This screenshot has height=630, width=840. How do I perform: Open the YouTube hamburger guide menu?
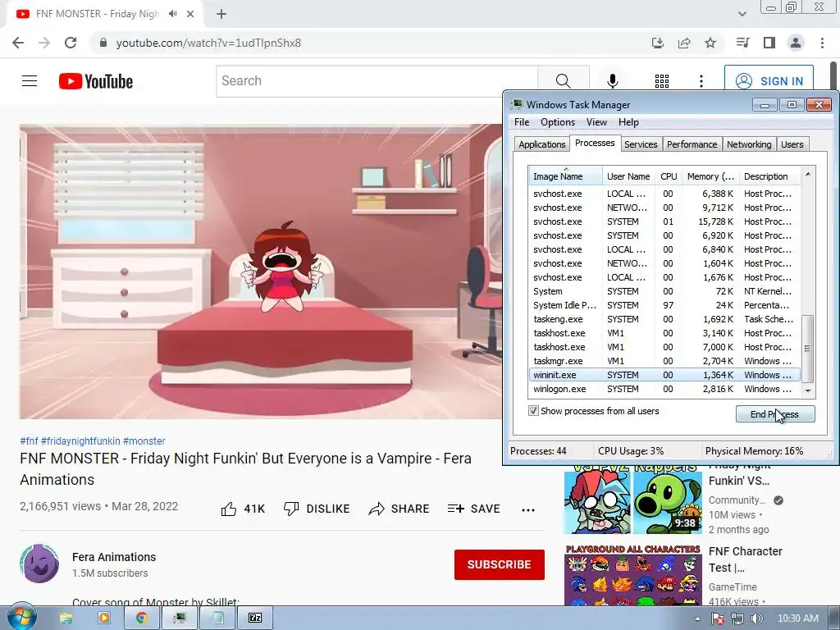tap(30, 81)
